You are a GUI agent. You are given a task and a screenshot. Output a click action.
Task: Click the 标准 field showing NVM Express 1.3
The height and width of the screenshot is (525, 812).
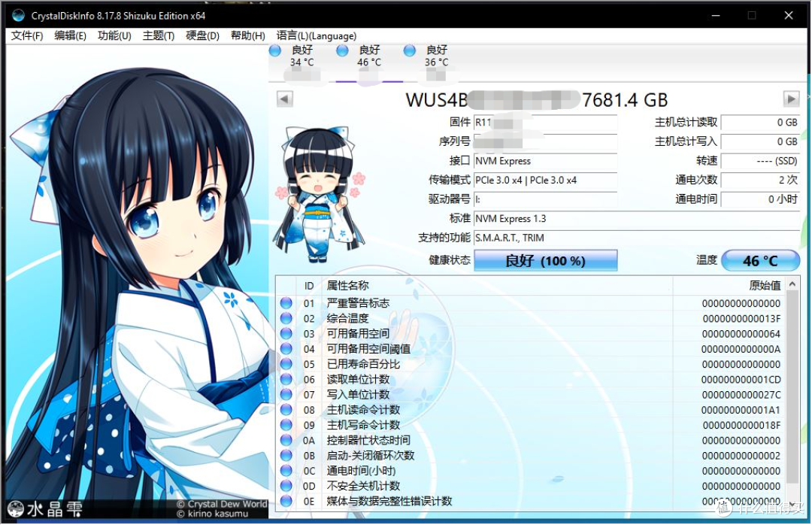tap(637, 219)
